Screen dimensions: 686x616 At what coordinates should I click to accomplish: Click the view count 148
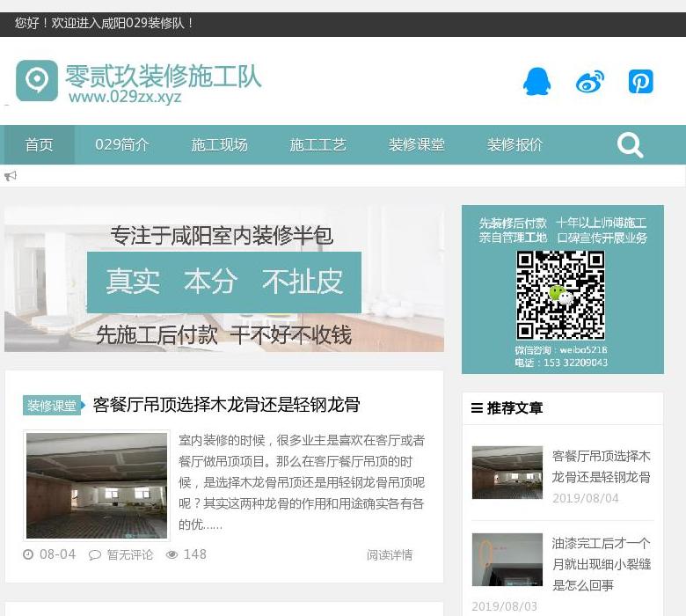pyautogui.click(x=194, y=554)
